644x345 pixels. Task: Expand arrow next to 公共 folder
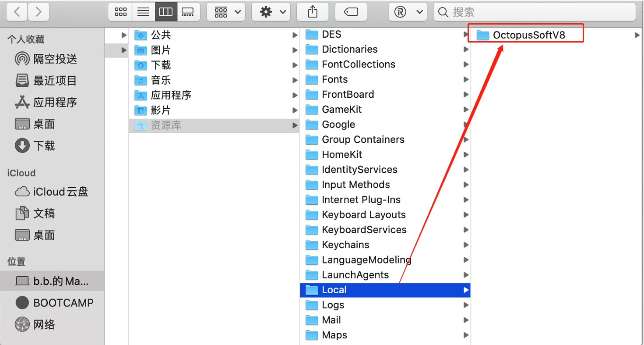coord(295,35)
